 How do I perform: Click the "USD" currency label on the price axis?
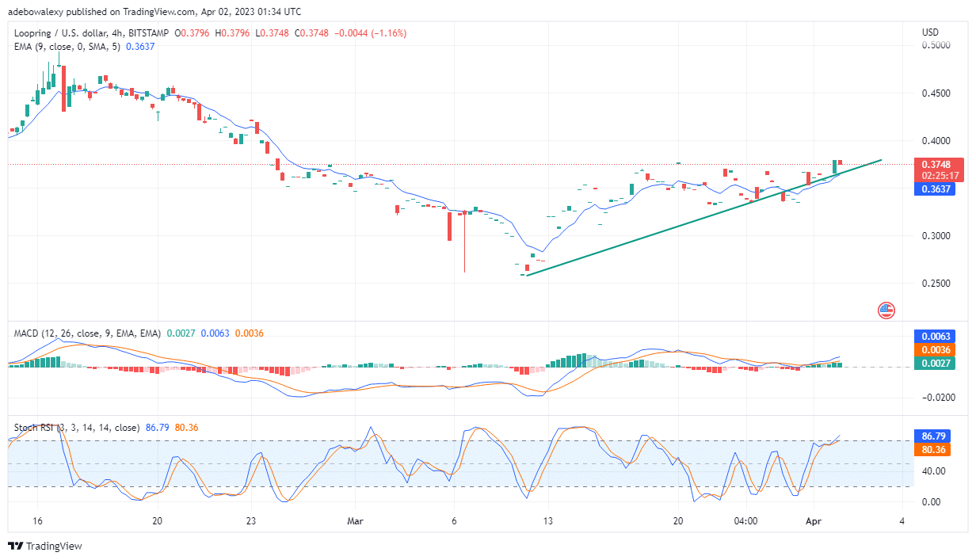point(931,32)
